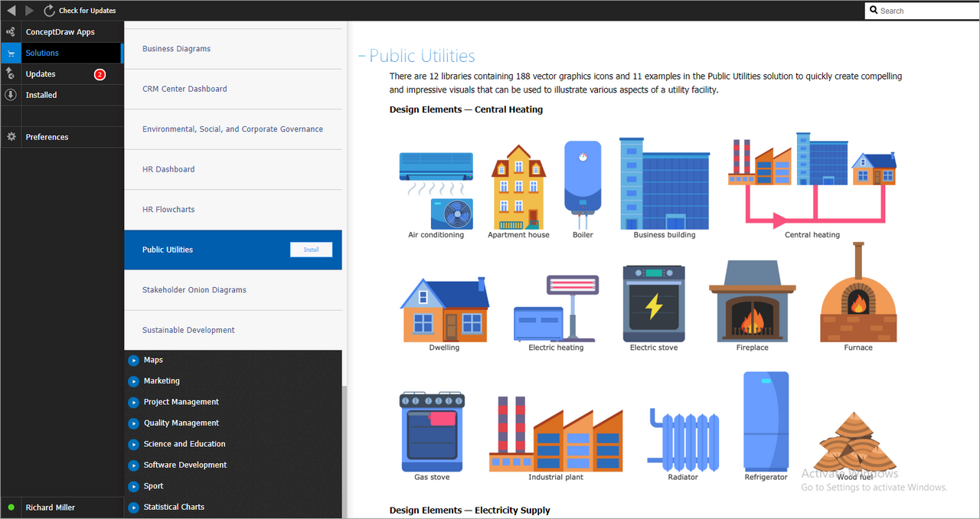The height and width of the screenshot is (519, 980).
Task: Click the Dwelling house graphic
Action: pyautogui.click(x=444, y=308)
